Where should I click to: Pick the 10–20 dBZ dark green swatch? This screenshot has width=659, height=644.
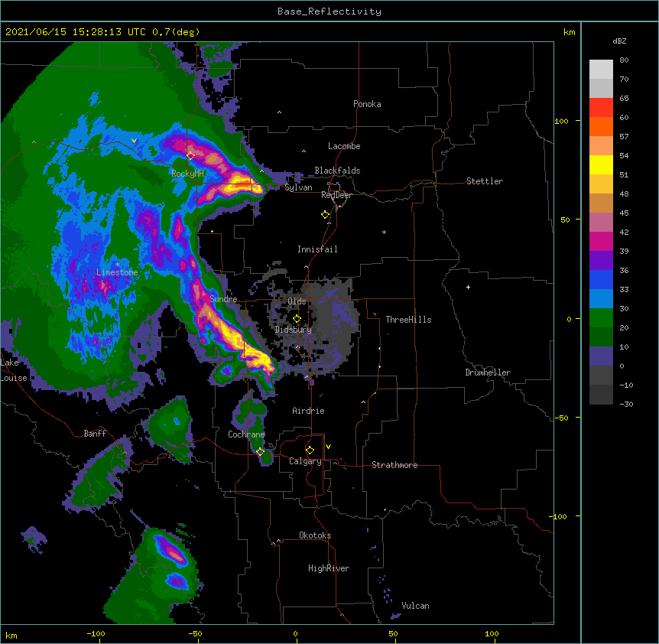click(x=601, y=337)
